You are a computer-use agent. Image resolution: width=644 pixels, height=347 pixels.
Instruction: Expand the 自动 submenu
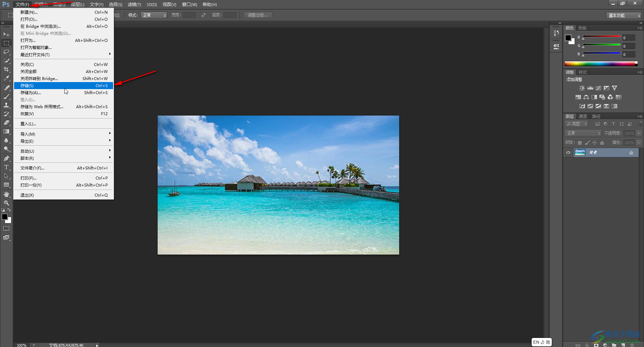pyautogui.click(x=64, y=151)
